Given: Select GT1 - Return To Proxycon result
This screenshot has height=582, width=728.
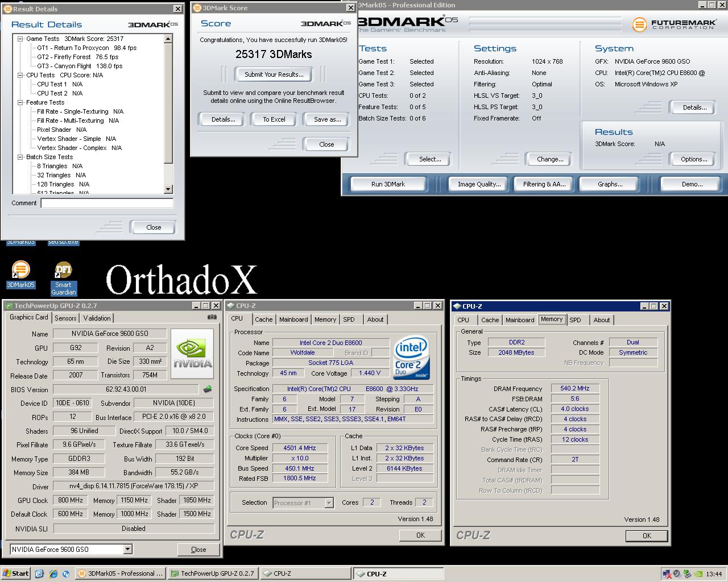Looking at the screenshot, I should [x=87, y=48].
